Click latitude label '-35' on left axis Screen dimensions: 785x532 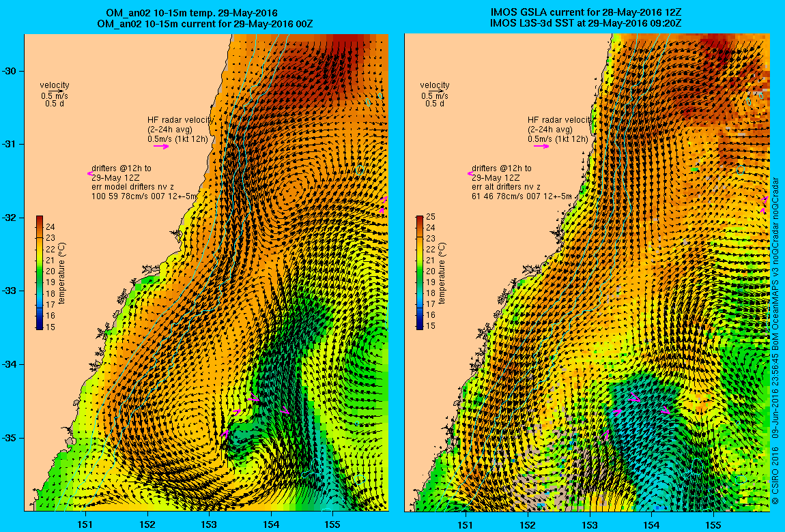tap(10, 438)
